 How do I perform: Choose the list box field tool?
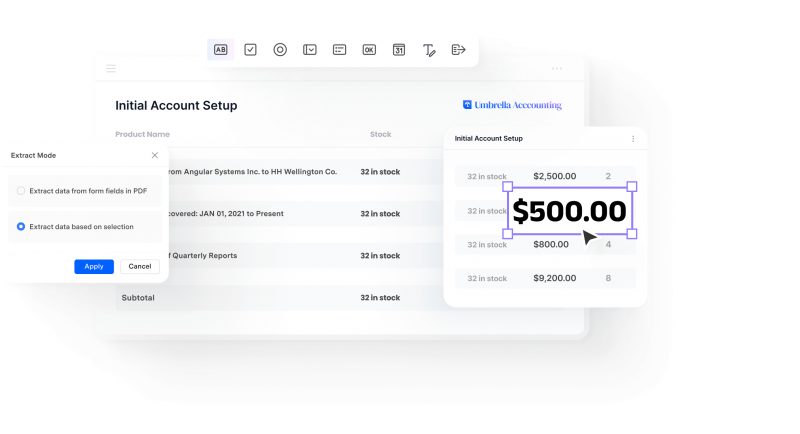click(x=339, y=49)
